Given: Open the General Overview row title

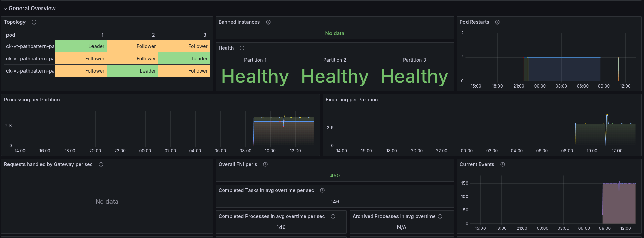Looking at the screenshot, I should pyautogui.click(x=32, y=8).
